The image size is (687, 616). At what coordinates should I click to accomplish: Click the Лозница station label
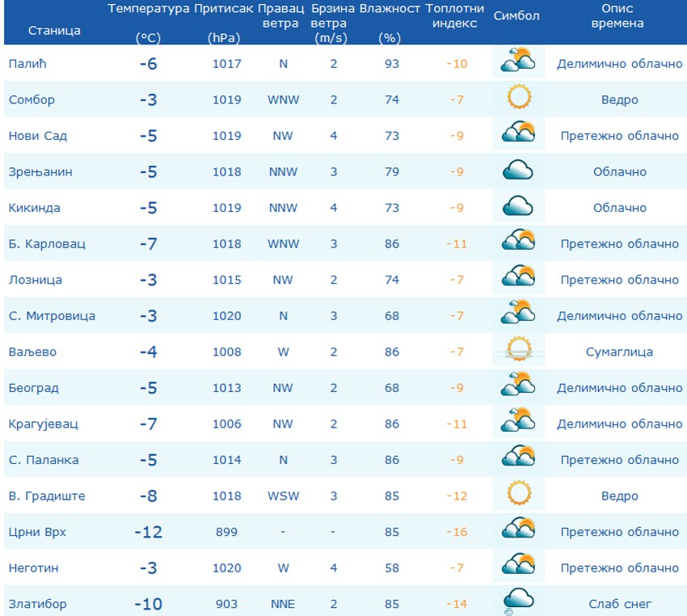34,279
